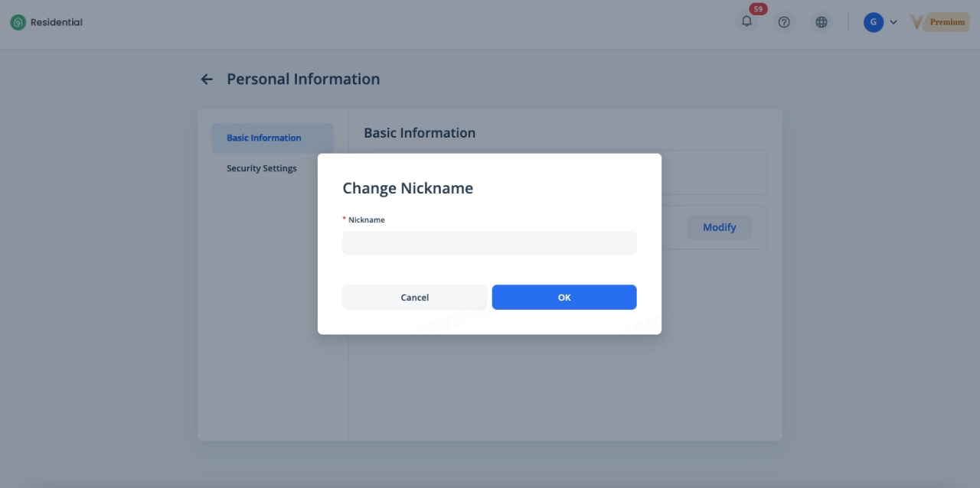Click the Residential logo icon

click(18, 22)
